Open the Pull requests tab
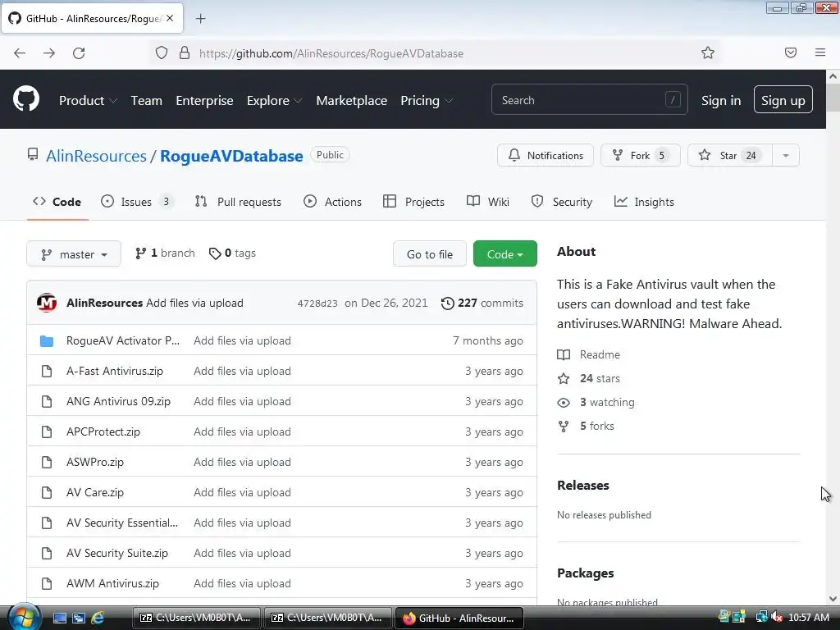Image resolution: width=840 pixels, height=630 pixels. click(x=238, y=202)
